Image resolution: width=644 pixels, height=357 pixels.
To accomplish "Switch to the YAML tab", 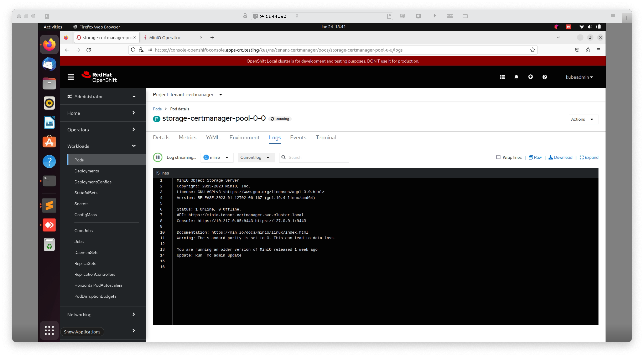I will pyautogui.click(x=213, y=138).
